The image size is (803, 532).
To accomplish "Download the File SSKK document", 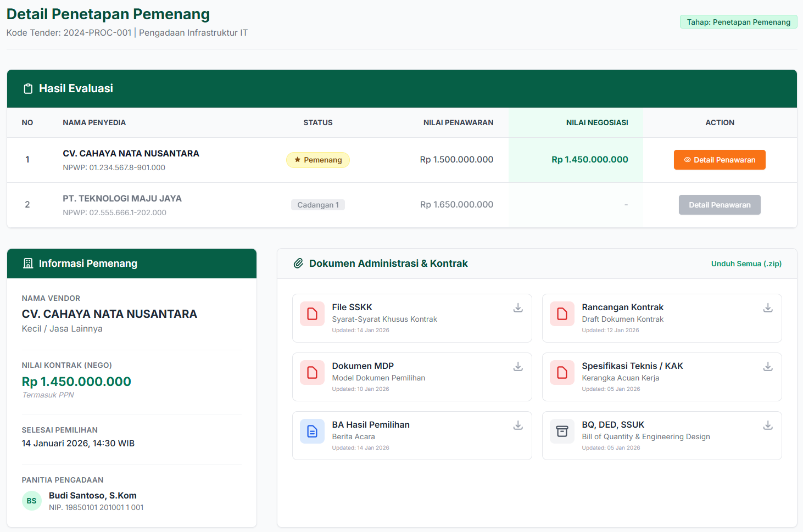I will click(517, 308).
